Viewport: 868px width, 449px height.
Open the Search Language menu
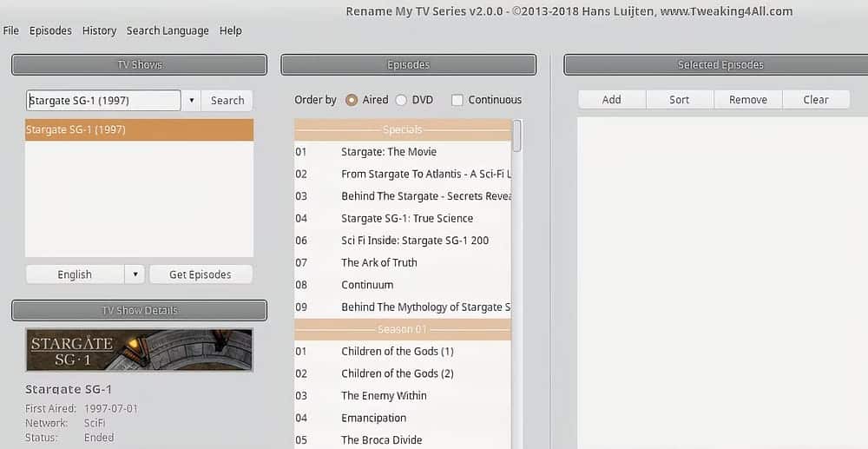click(168, 30)
